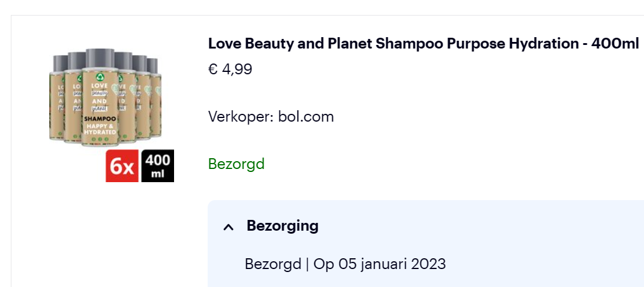Click the green recycle logo on the front bottle
The image size is (644, 287).
(100, 77)
